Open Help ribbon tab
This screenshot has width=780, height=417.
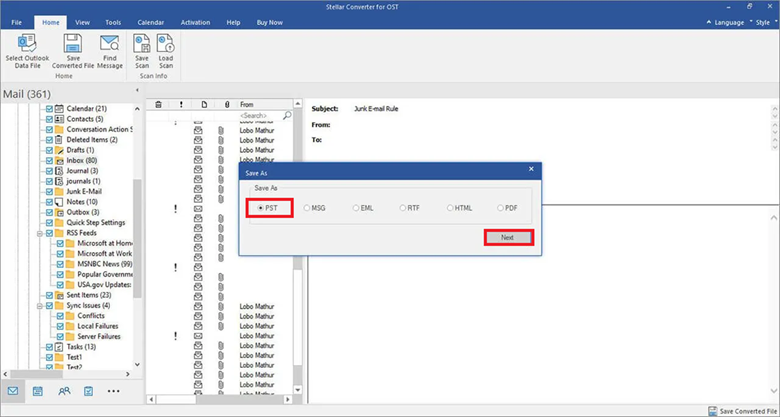(233, 22)
